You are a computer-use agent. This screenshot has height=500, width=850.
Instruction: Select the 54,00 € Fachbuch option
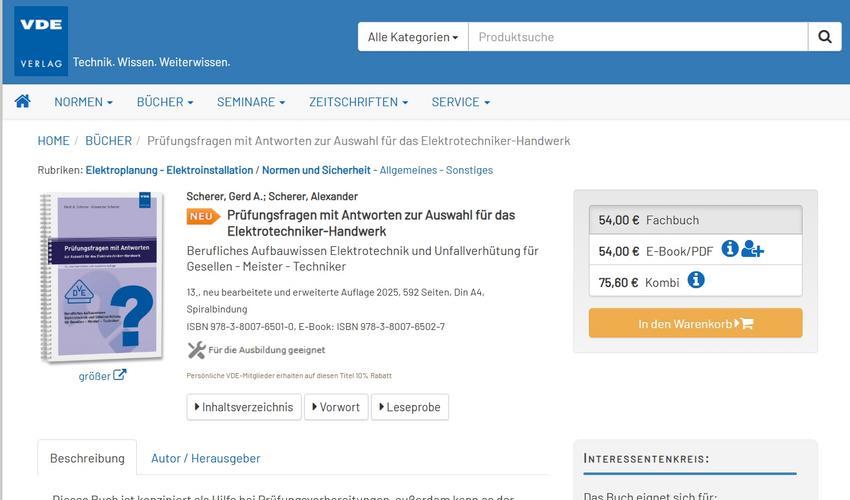click(696, 220)
